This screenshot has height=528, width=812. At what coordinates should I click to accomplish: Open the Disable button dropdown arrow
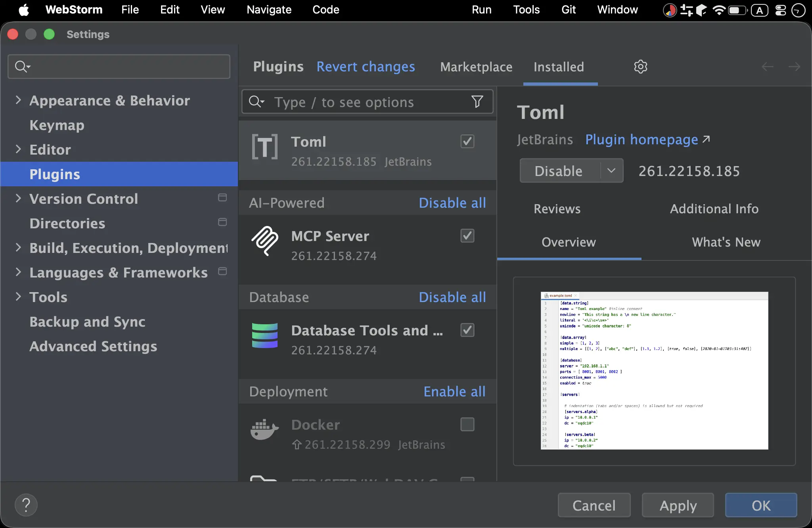[611, 170]
